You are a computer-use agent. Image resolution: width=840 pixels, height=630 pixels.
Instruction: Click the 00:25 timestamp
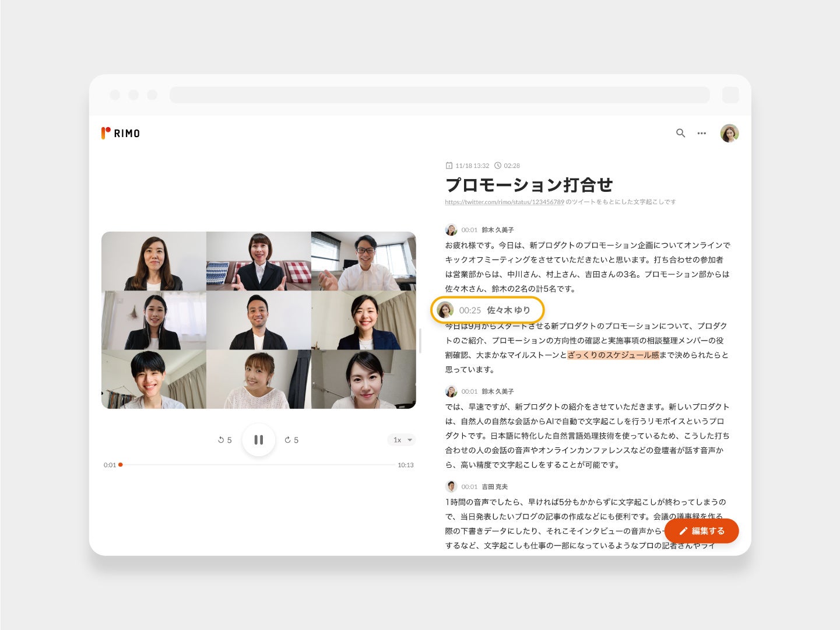click(470, 310)
